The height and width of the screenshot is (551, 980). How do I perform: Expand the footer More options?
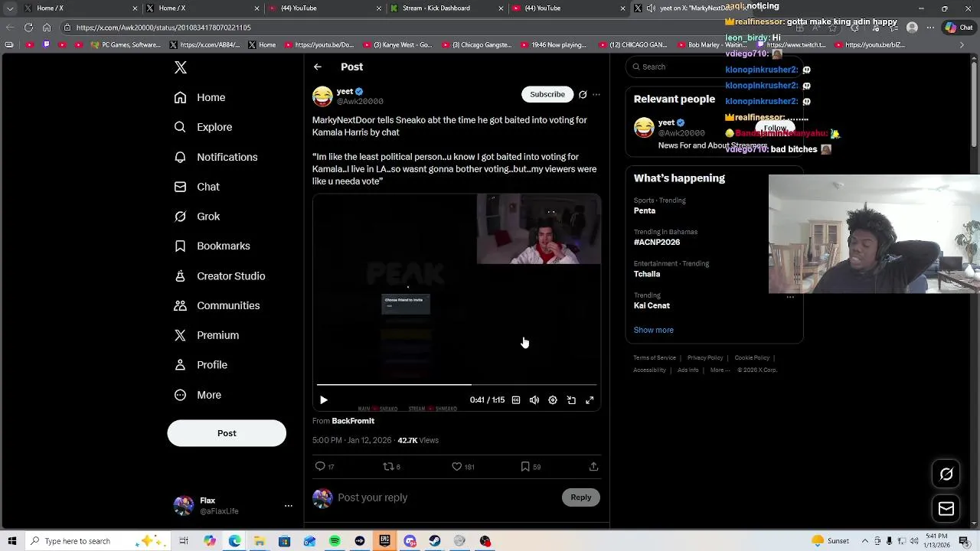[x=720, y=370]
